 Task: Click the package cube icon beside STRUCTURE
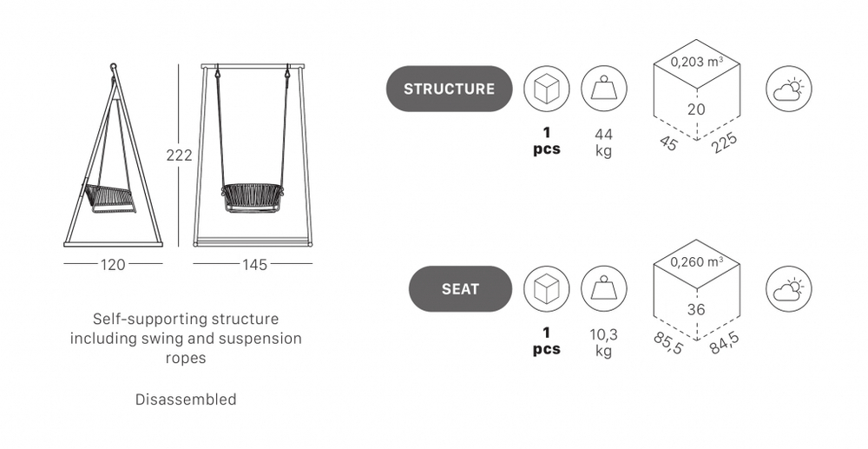click(x=547, y=89)
